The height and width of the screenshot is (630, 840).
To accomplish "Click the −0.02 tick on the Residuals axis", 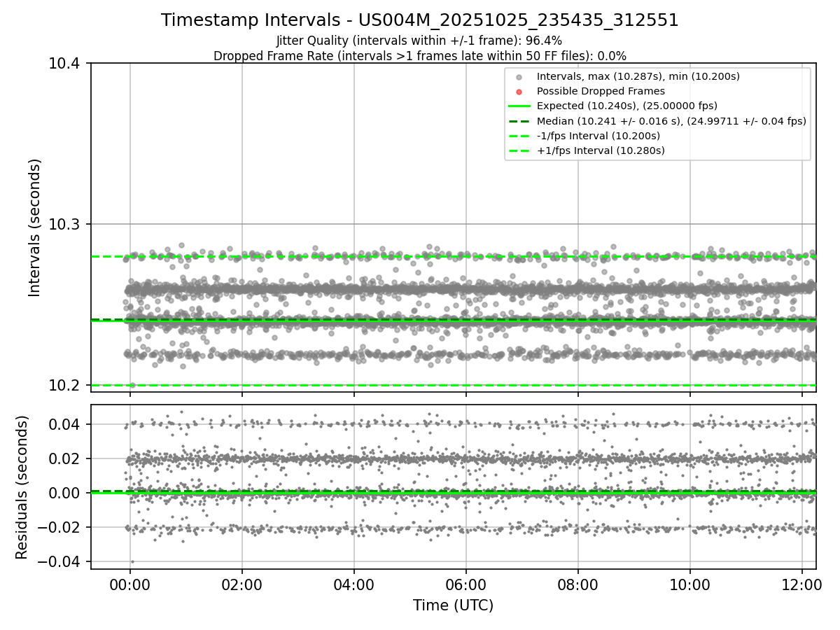I will point(60,527).
